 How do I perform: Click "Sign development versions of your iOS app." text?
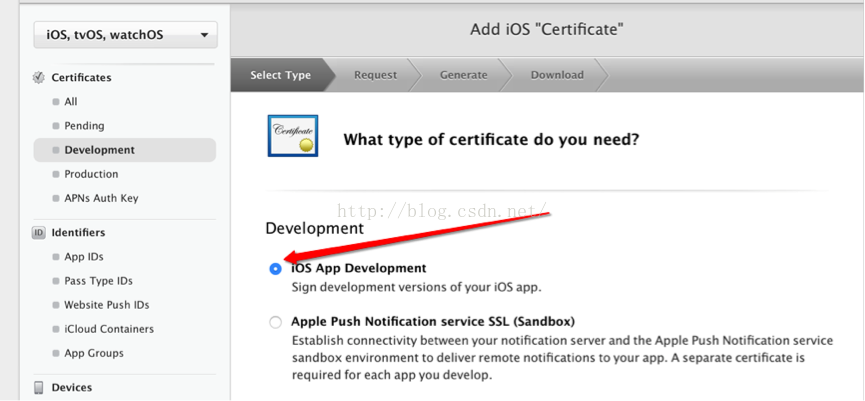(417, 287)
